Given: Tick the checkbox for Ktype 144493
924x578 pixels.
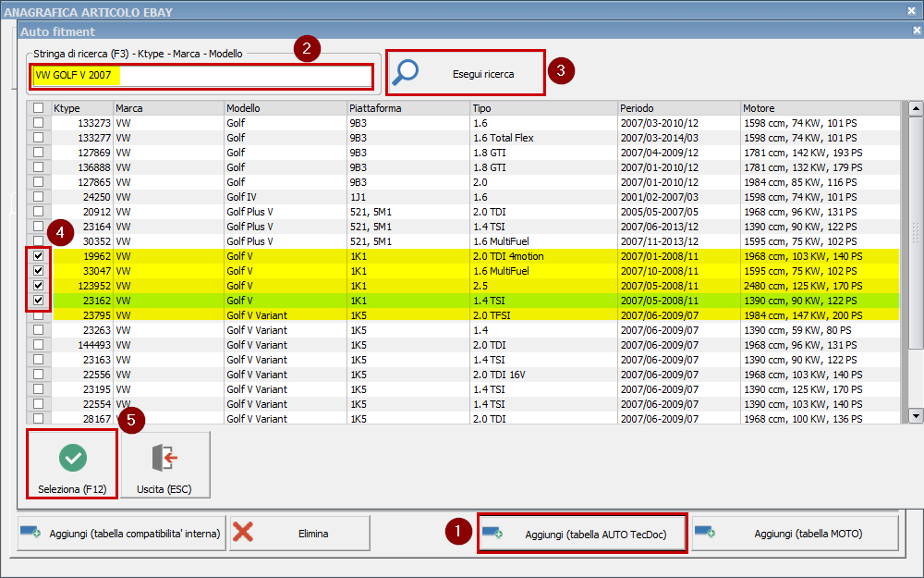Looking at the screenshot, I should (x=38, y=344).
